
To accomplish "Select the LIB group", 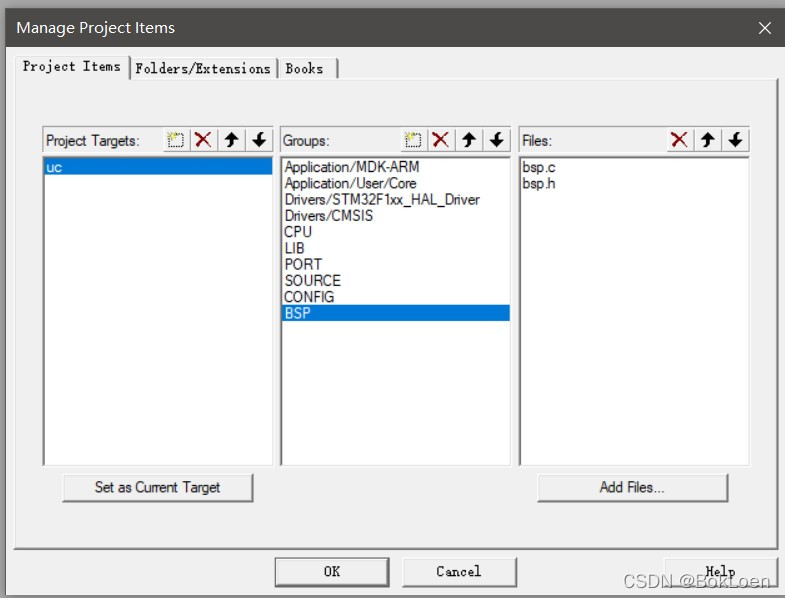I will pyautogui.click(x=396, y=248).
